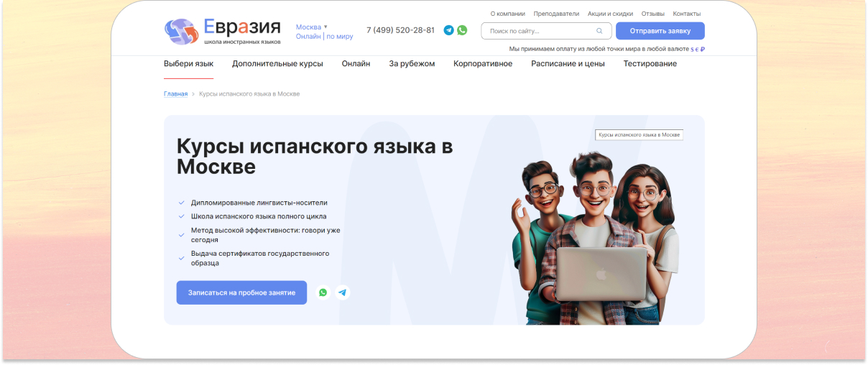This screenshot has height=365, width=868.
Task: Open the Акции и скидки link
Action: coord(610,14)
